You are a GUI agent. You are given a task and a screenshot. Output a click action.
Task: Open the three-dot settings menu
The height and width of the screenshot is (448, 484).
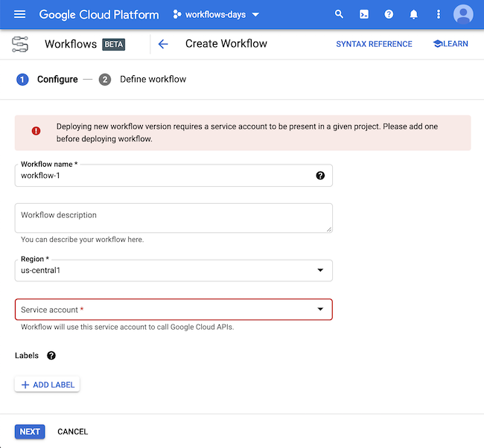click(x=439, y=14)
